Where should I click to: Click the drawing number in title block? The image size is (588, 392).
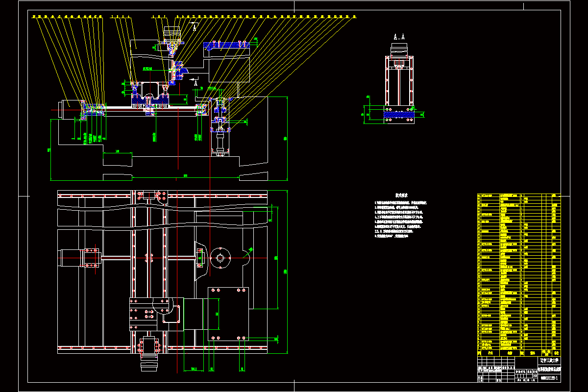coord(549,378)
